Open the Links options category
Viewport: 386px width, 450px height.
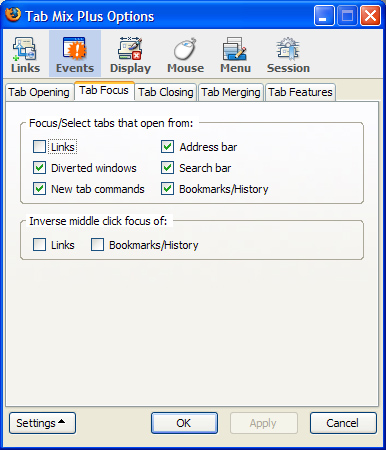[x=25, y=55]
